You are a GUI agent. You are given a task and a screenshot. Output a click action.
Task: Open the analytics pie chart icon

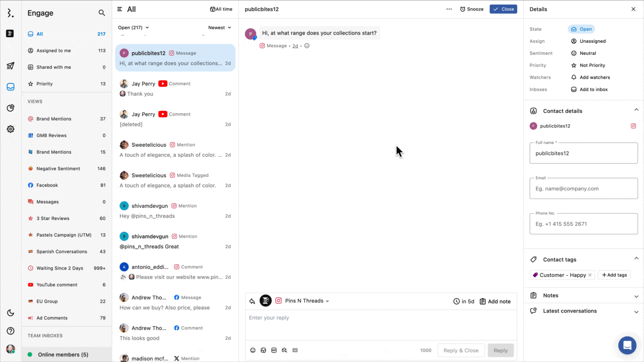coord(11,108)
